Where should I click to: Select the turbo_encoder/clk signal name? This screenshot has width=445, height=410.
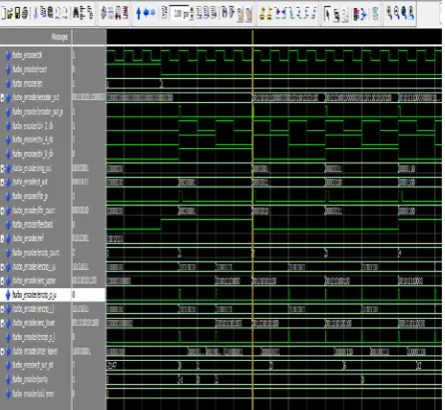click(27, 55)
